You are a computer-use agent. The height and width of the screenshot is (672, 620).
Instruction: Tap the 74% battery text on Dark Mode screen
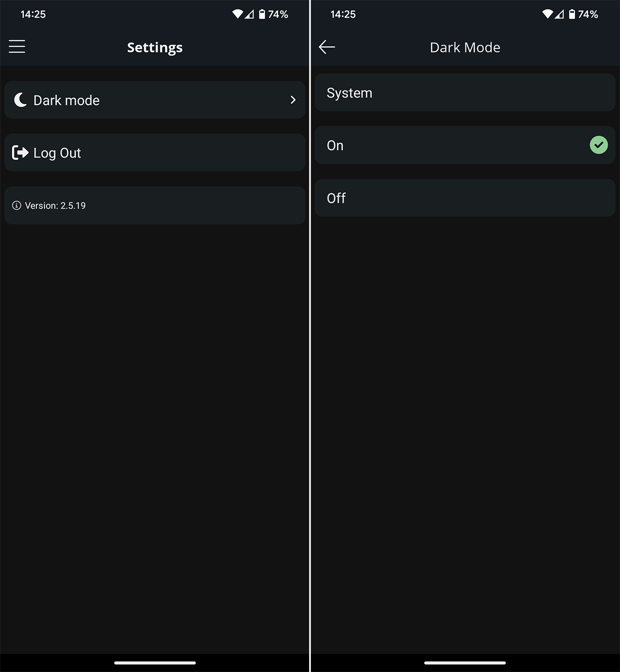[588, 15]
